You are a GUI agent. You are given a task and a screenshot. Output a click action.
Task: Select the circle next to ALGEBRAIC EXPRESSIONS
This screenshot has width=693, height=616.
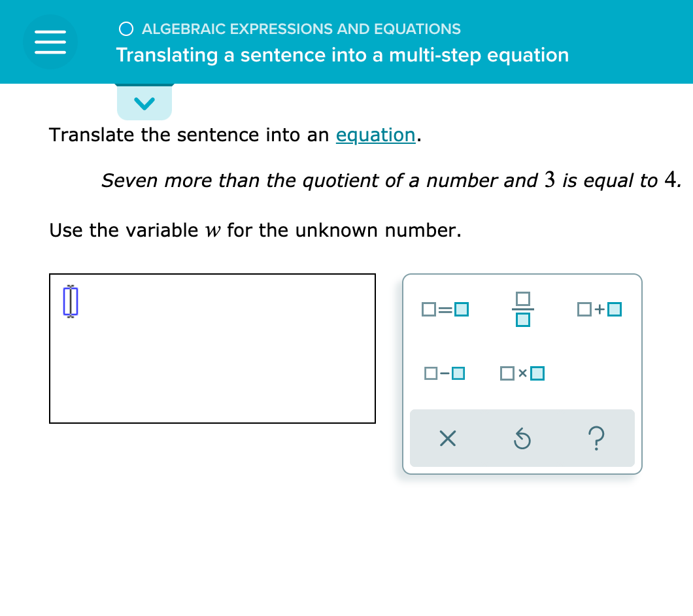[x=126, y=28]
